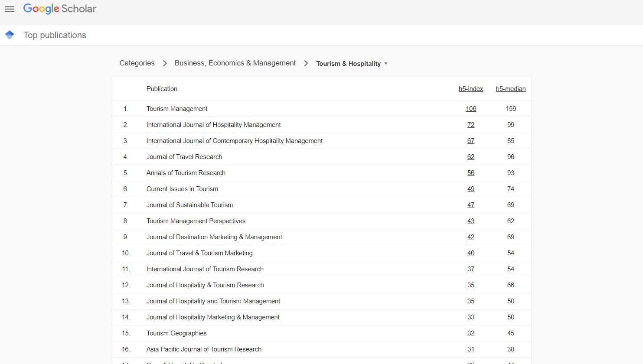Open the hamburger menu

pyautogui.click(x=10, y=9)
